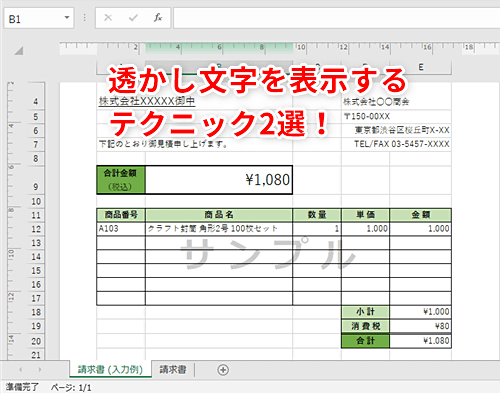Open the Name Box dropdown arrow
The height and width of the screenshot is (394, 500).
67,17
